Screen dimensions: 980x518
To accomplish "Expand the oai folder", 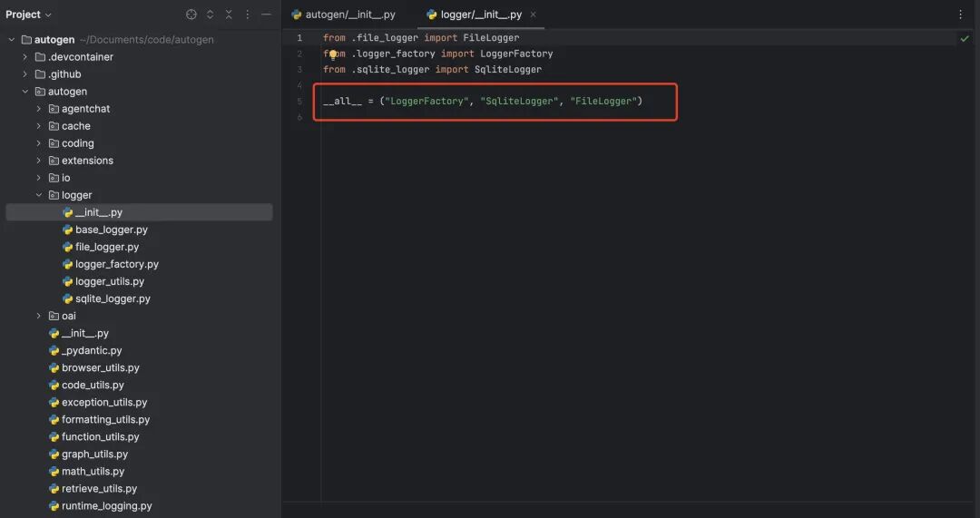I will click(x=39, y=316).
